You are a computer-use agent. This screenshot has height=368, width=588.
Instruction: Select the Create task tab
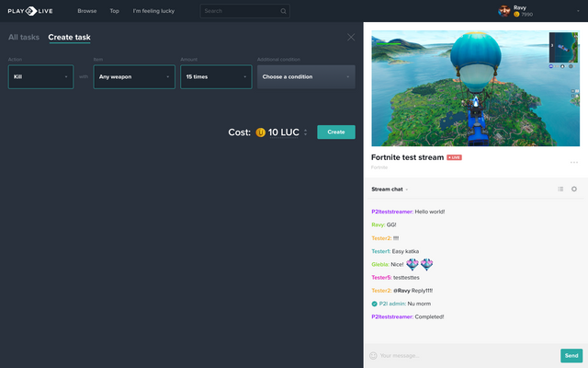pyautogui.click(x=69, y=37)
